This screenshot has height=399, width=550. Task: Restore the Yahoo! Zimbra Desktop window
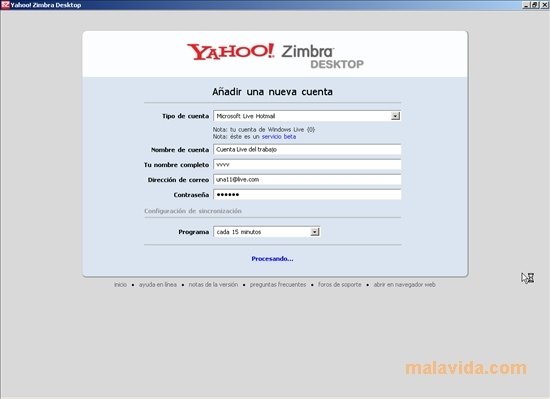[535, 5]
